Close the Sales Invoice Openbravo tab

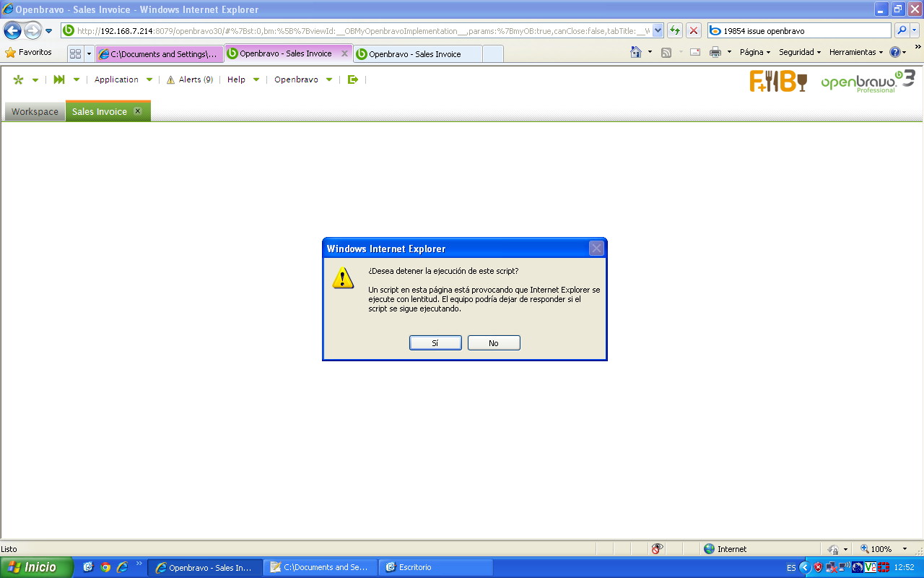pyautogui.click(x=138, y=111)
